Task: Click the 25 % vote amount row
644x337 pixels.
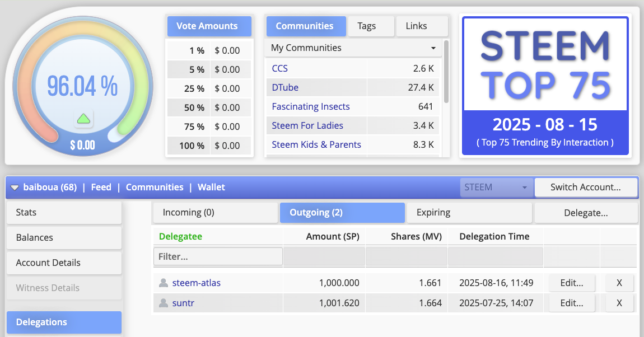Action: (209, 88)
